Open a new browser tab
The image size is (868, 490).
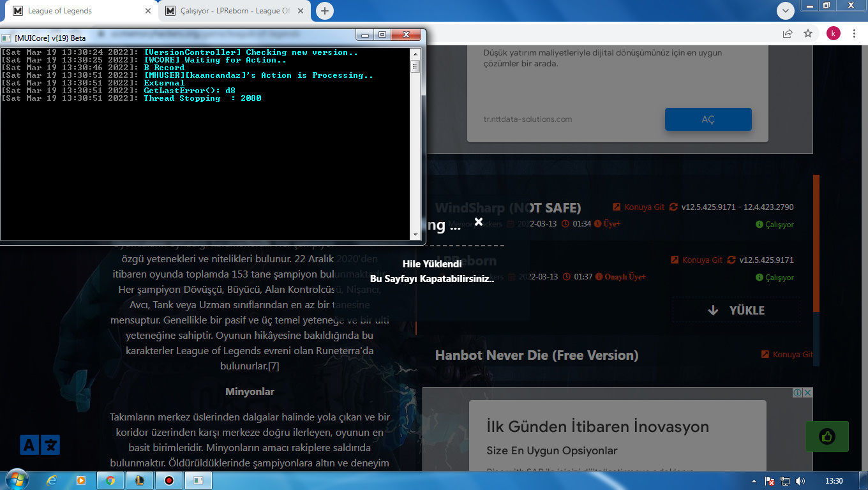click(325, 11)
